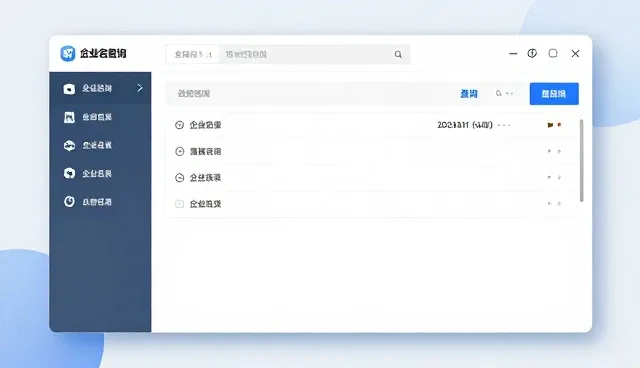Click the right grey marker on square-icon row

point(559,203)
